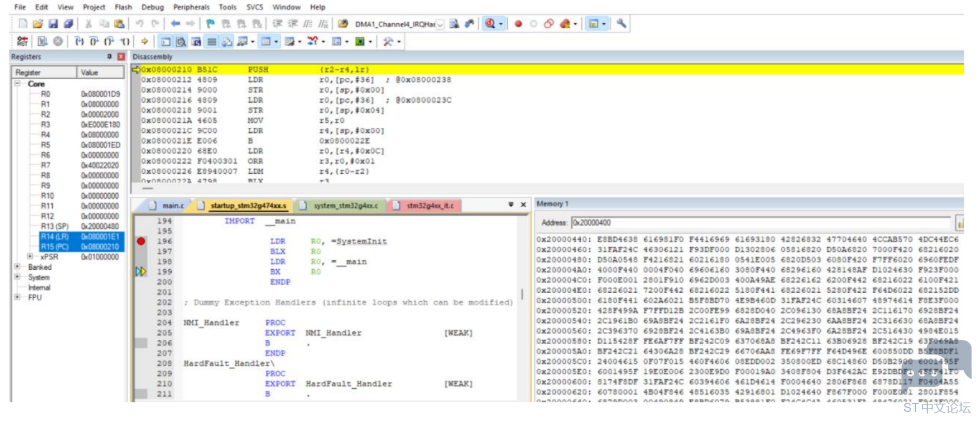Click the Save file toolbar icon
980x423 pixels.
(53, 24)
